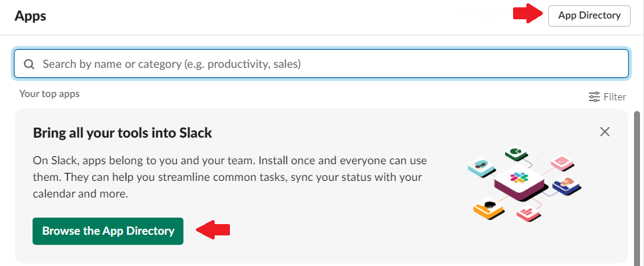Click the light blue avatar tile
The image size is (644, 266).
click(x=479, y=166)
